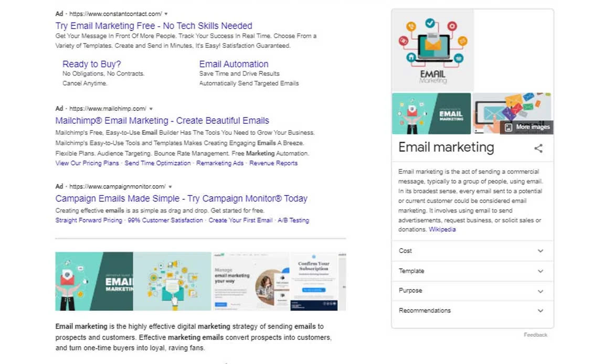Viewport: 614px width, 364px height.
Task: Click View Our Pricing Plans link
Action: click(87, 163)
